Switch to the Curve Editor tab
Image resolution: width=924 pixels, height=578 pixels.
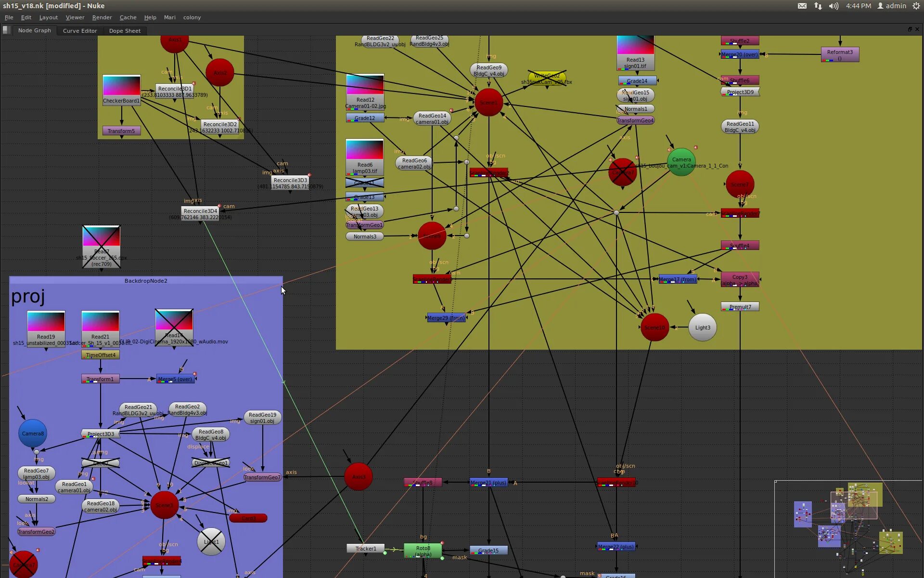[80, 30]
